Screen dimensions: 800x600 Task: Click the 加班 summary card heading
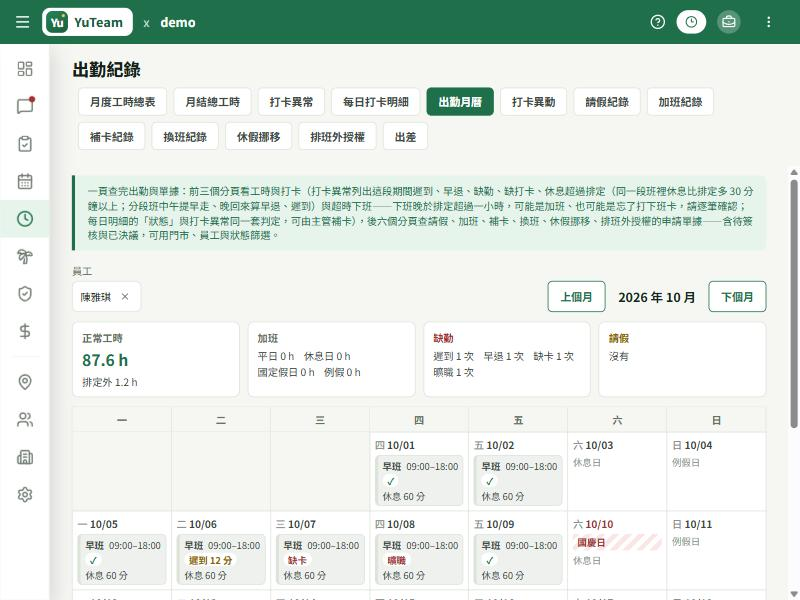268,338
